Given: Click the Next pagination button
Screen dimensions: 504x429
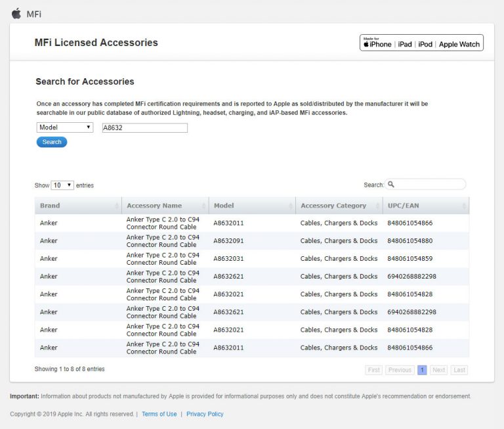Looking at the screenshot, I should click(438, 370).
